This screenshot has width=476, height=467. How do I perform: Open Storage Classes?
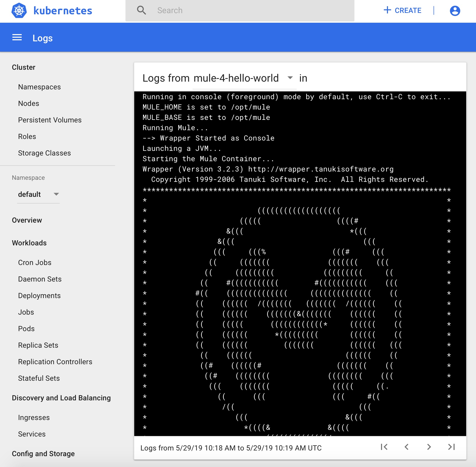[x=44, y=153]
